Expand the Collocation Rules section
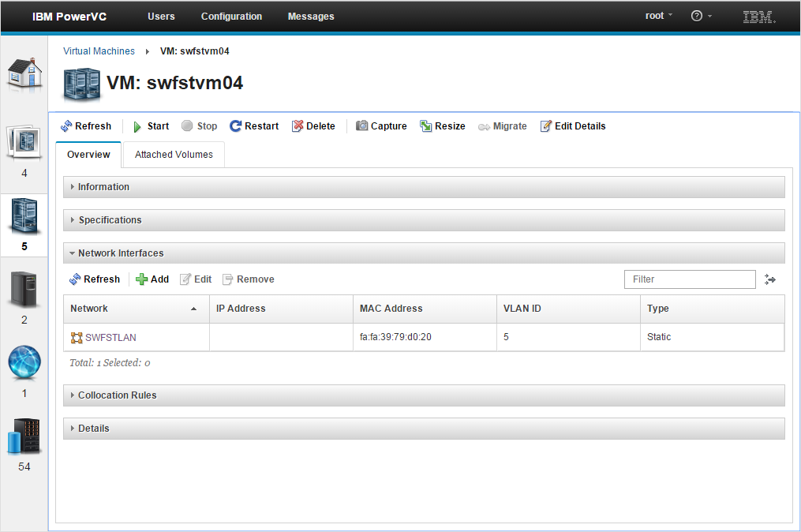801x532 pixels. point(424,395)
